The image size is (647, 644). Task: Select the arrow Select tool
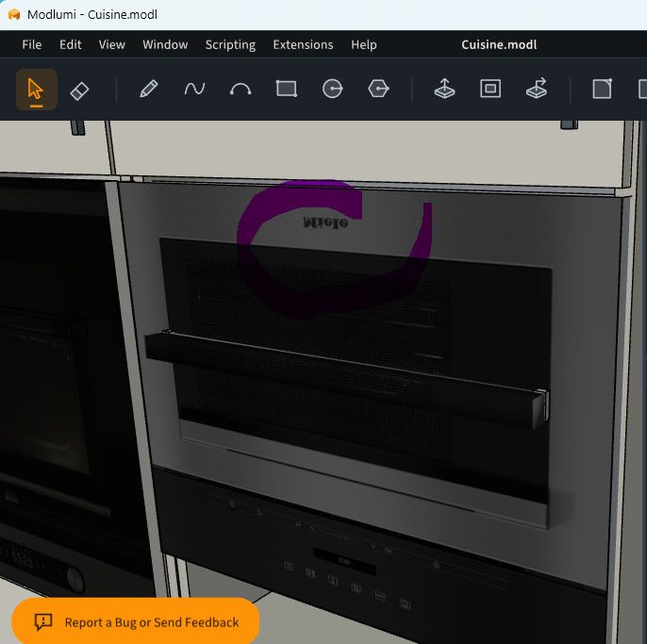pos(36,90)
